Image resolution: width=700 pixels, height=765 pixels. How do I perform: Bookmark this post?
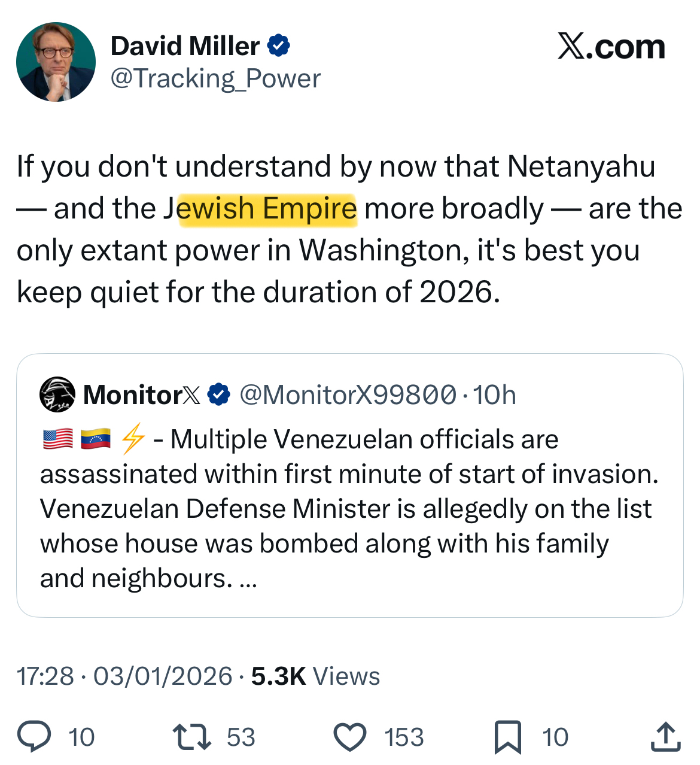[x=507, y=737]
